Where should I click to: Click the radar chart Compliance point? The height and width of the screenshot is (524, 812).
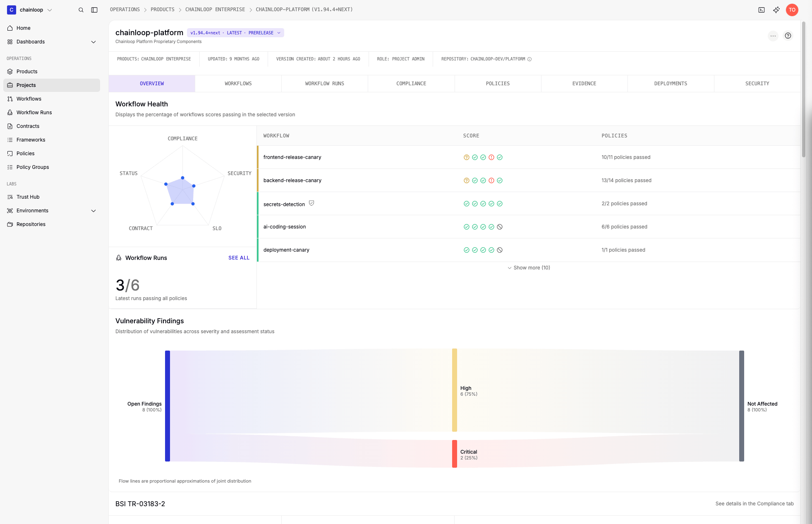[x=182, y=178]
